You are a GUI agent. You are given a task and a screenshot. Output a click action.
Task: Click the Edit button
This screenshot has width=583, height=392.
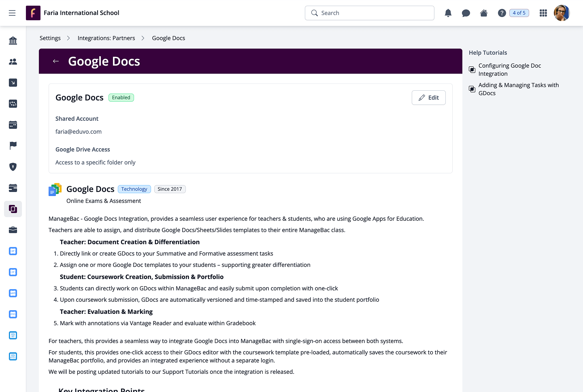pyautogui.click(x=428, y=98)
